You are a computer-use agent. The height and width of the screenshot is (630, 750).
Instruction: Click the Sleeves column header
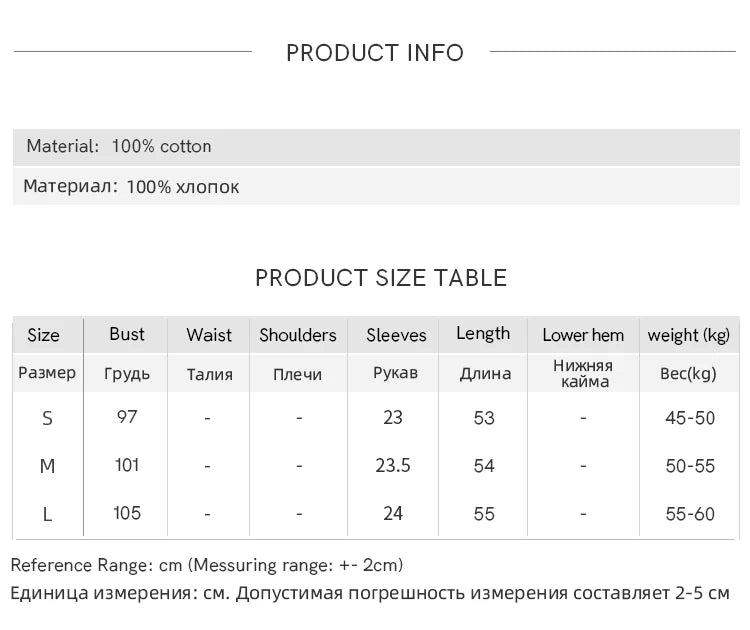coord(396,335)
